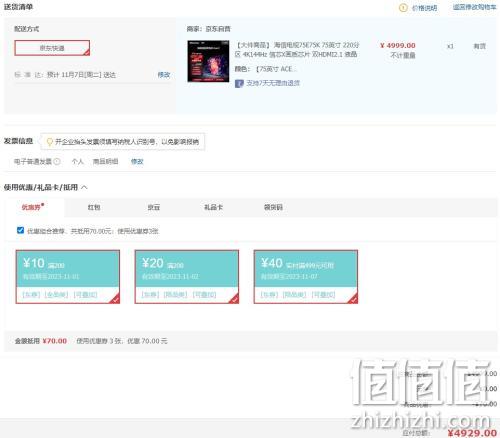The width and height of the screenshot is (500, 438).
Task: Deselect the ¥40 coupon card
Action: click(x=306, y=277)
